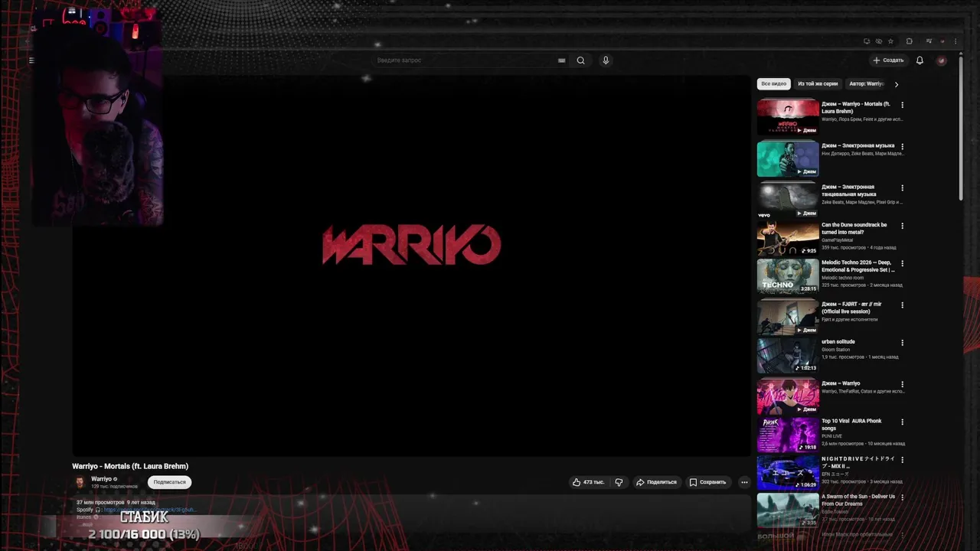Click the 'Создать' button

[x=888, y=60]
